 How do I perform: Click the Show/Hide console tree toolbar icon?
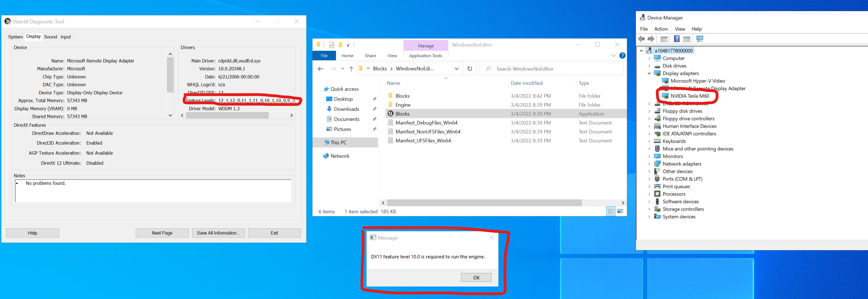pos(664,39)
